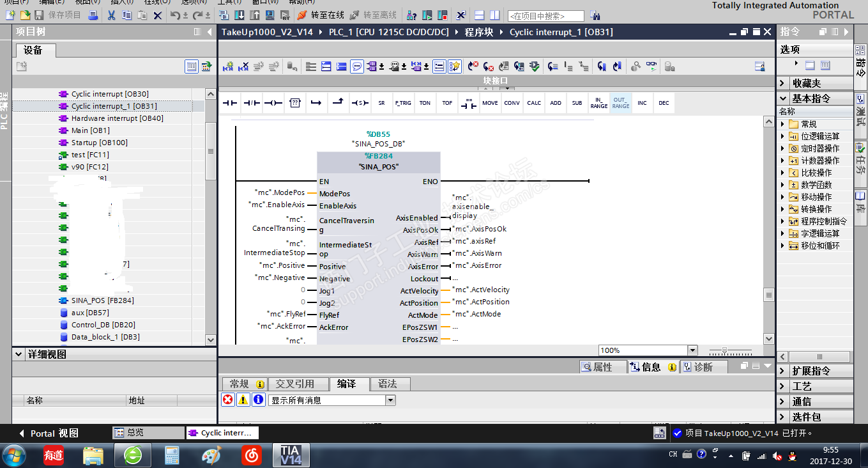Click the open branch icon
This screenshot has height=468, width=868.
[317, 103]
